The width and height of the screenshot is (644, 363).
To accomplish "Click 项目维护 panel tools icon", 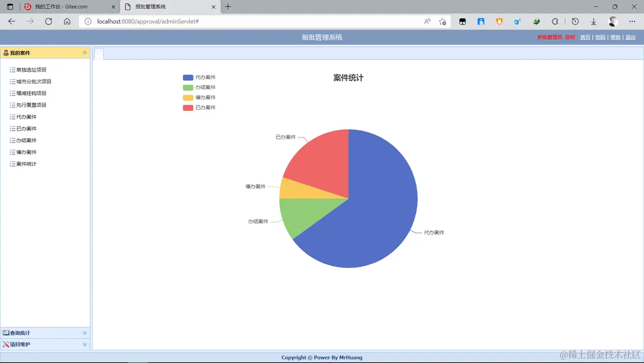I will [6, 344].
